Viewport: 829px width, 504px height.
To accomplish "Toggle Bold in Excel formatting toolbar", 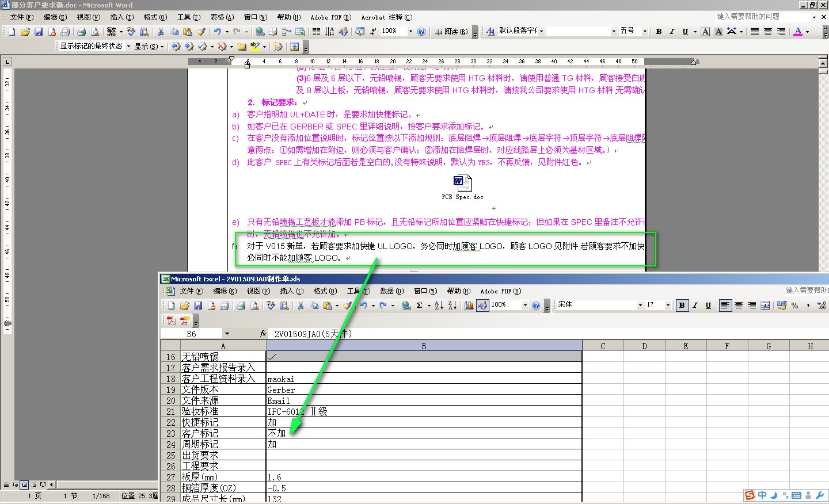I will pos(682,306).
